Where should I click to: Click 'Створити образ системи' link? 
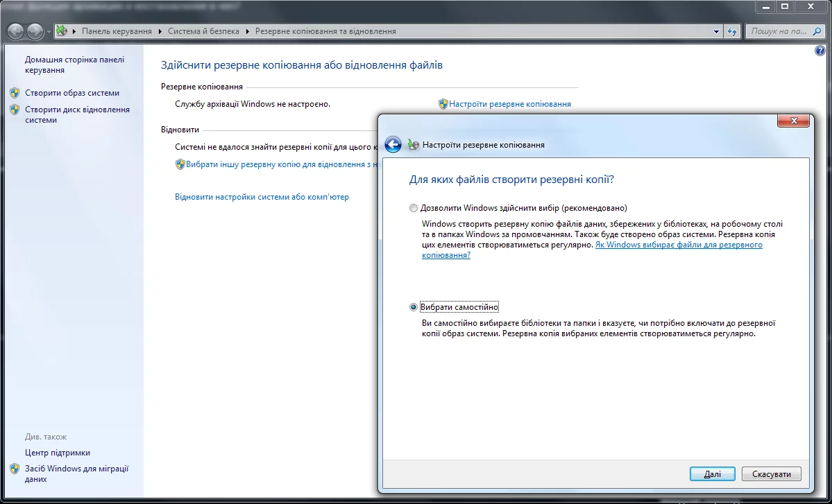pyautogui.click(x=72, y=93)
